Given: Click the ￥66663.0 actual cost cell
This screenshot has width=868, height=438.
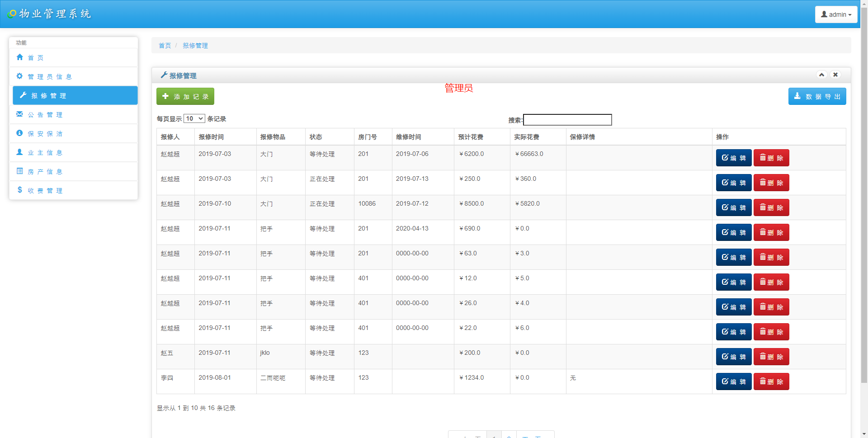Looking at the screenshot, I should (538, 158).
